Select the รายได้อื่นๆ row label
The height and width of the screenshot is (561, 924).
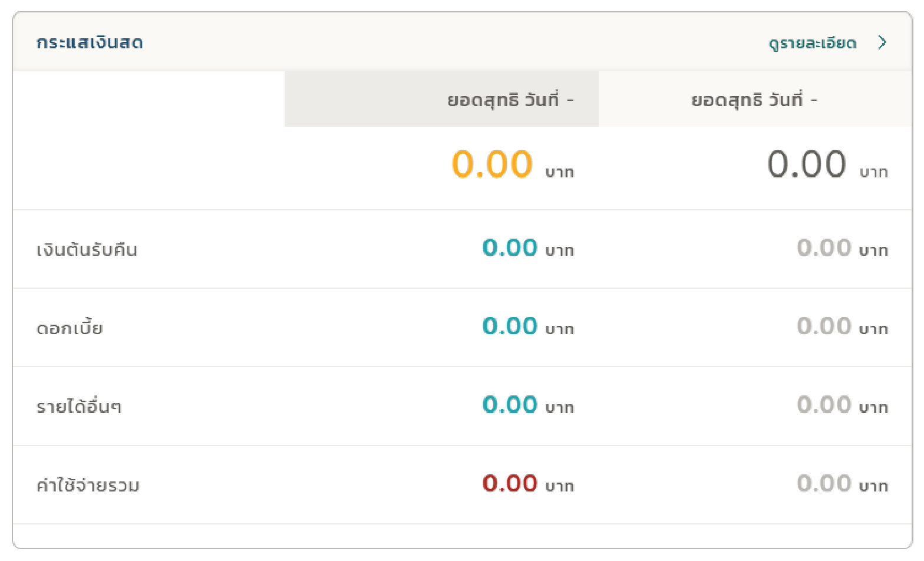(79, 407)
